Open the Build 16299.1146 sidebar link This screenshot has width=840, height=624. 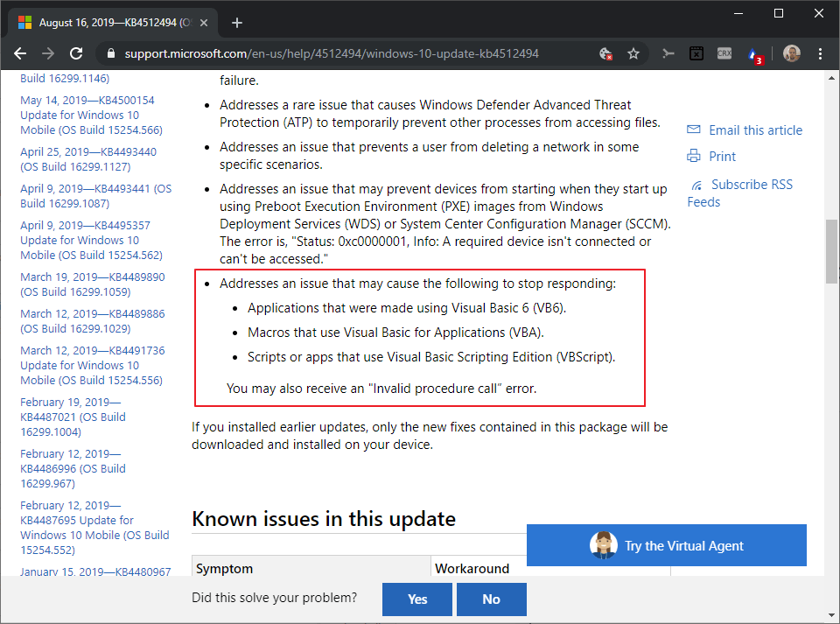65,78
